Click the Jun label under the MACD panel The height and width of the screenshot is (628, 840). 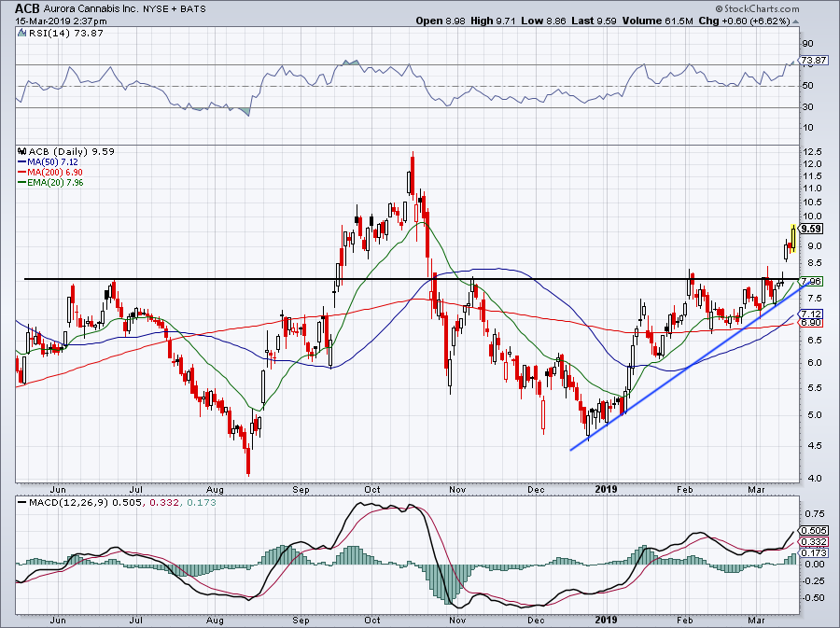click(x=58, y=621)
